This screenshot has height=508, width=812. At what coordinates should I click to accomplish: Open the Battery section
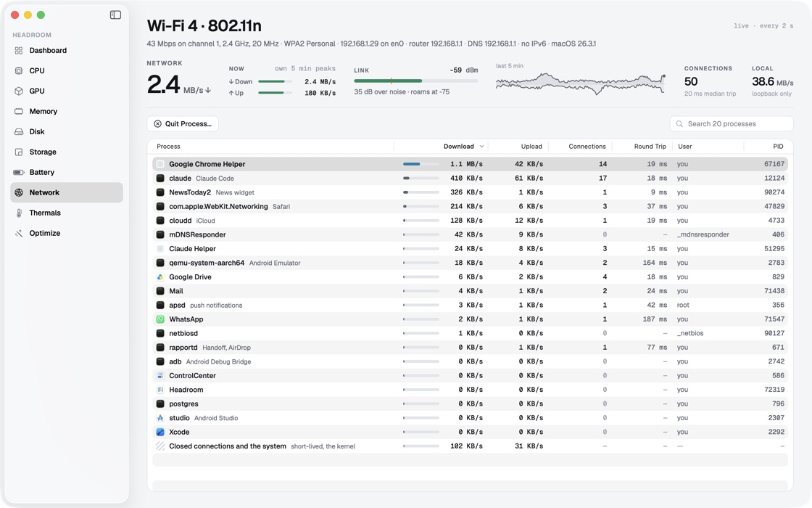pyautogui.click(x=66, y=172)
